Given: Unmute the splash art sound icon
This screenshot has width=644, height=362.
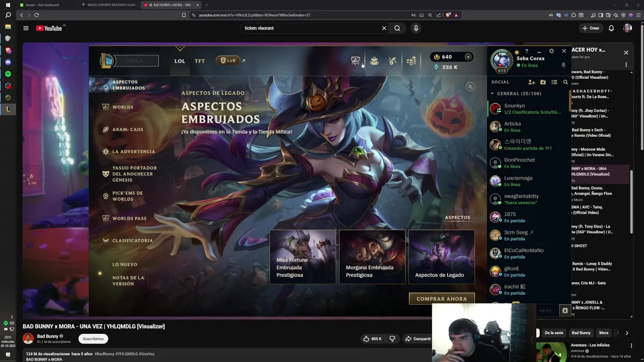Looking at the screenshot, I should pyautogui.click(x=470, y=86).
